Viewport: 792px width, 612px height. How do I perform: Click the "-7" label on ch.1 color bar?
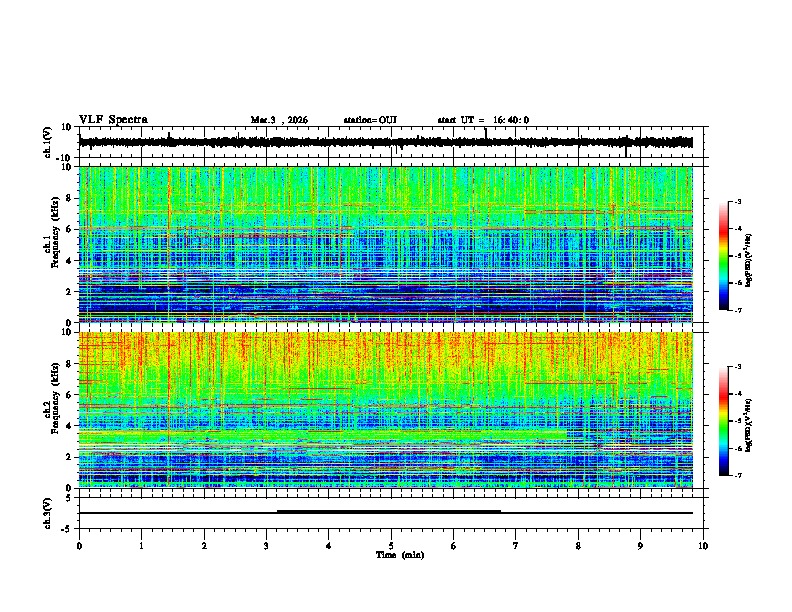click(737, 311)
